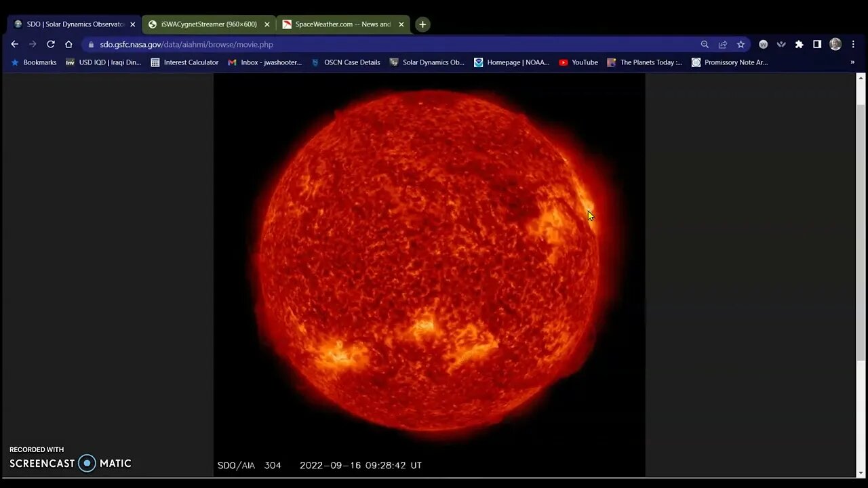The width and height of the screenshot is (868, 488).
Task: Open the OSCN Case Details bookmark
Action: point(345,62)
